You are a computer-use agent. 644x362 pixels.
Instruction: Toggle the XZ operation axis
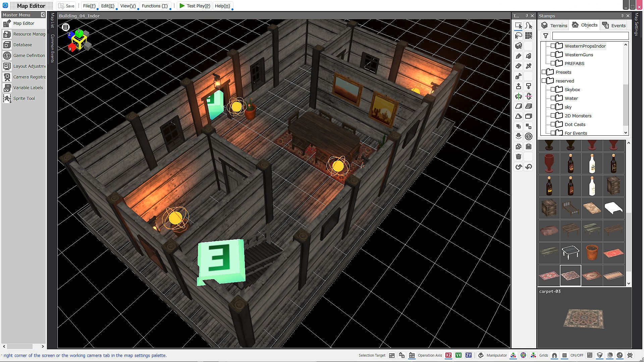coord(448,355)
